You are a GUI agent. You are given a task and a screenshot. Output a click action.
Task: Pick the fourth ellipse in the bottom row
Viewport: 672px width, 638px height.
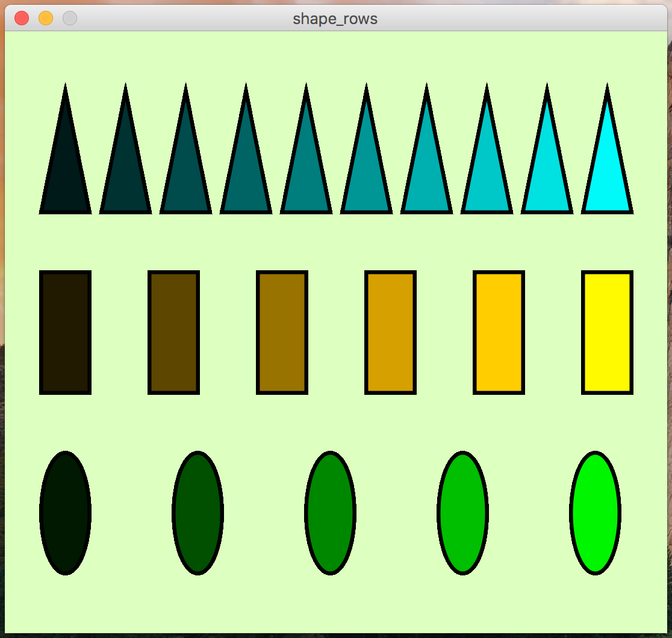pyautogui.click(x=462, y=513)
